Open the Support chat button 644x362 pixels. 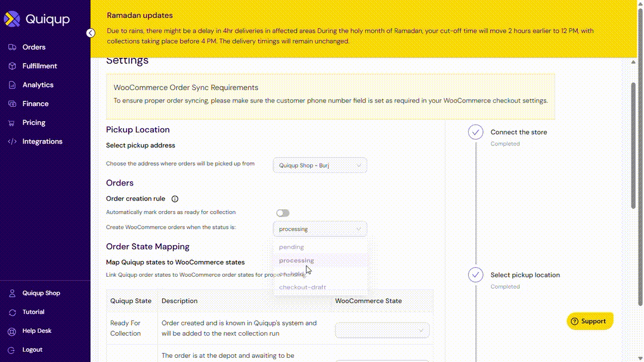590,321
